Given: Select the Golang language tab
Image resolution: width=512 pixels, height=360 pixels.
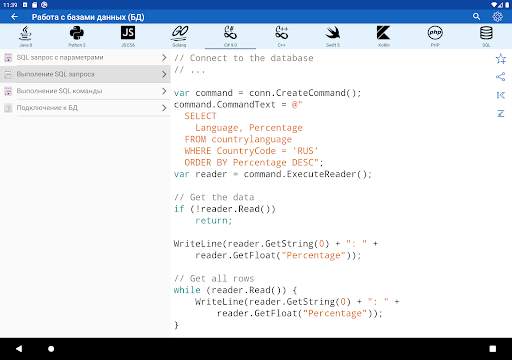Looking at the screenshot, I should 179,36.
